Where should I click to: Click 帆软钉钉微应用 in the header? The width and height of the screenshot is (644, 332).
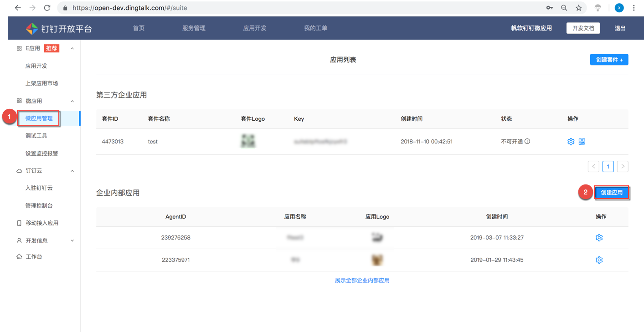point(531,28)
